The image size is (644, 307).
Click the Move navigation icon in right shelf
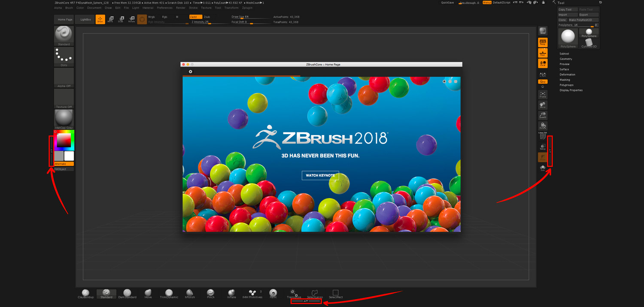point(543,105)
